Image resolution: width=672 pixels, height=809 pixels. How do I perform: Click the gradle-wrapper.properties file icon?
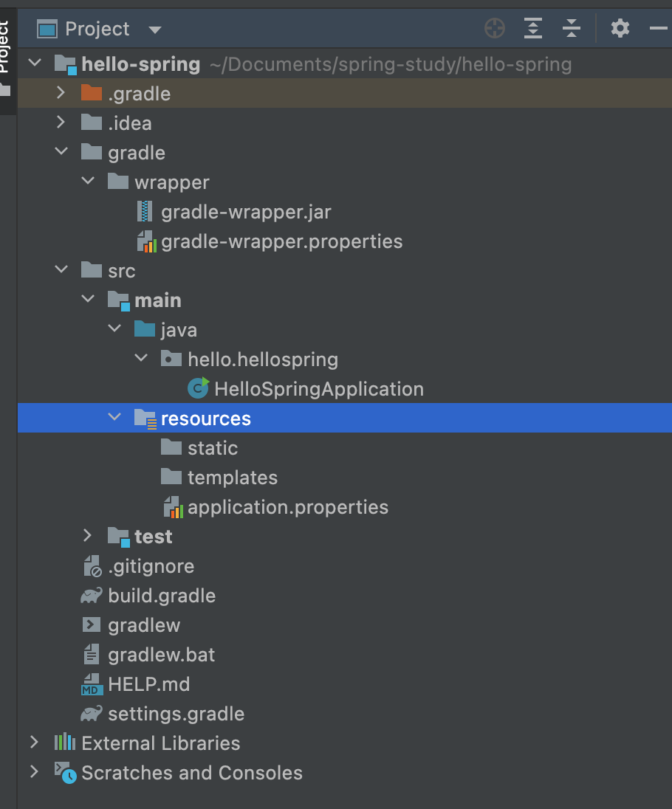click(147, 241)
